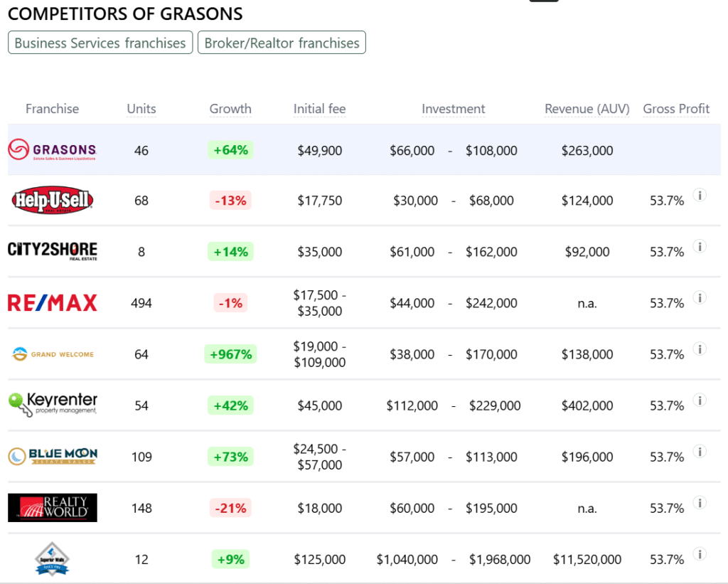Select the $242,000 investment maximum cell
The image size is (728, 584).
point(491,304)
